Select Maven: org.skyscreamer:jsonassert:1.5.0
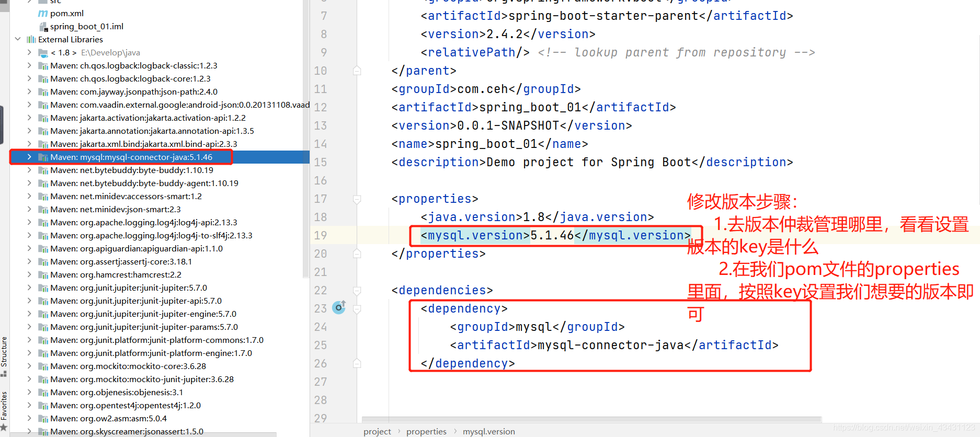980x437 pixels. click(127, 432)
